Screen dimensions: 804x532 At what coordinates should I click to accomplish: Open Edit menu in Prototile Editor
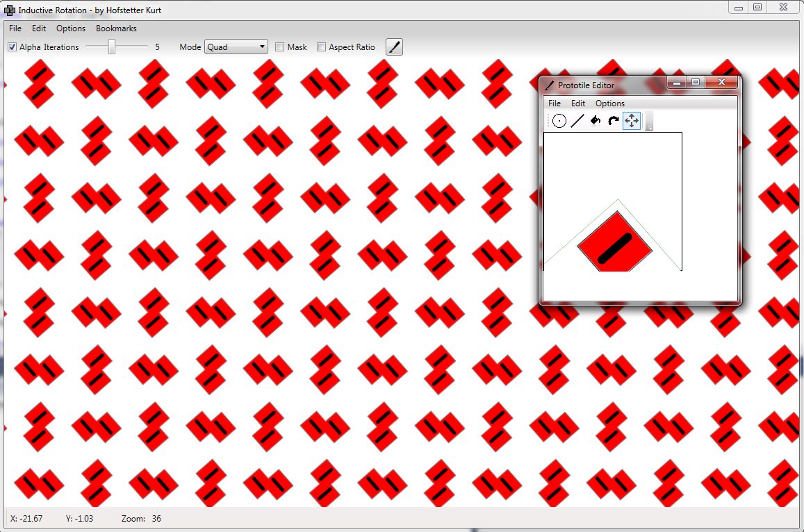578,103
